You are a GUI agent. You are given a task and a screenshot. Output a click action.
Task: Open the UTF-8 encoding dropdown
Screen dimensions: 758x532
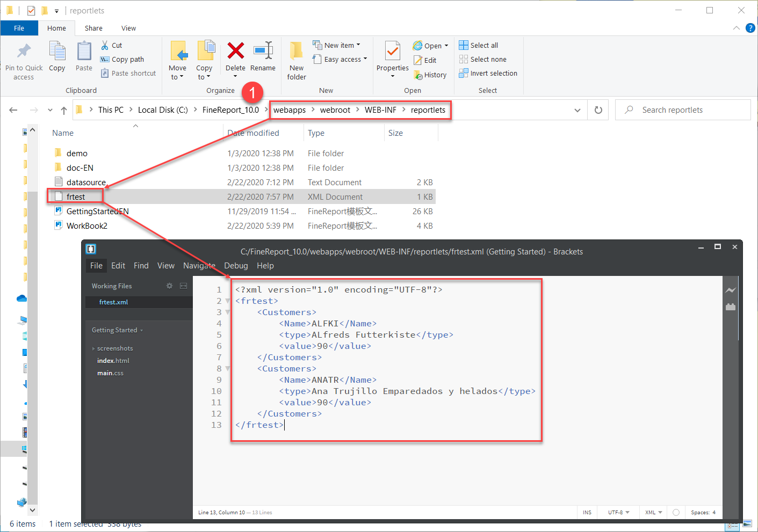[617, 512]
